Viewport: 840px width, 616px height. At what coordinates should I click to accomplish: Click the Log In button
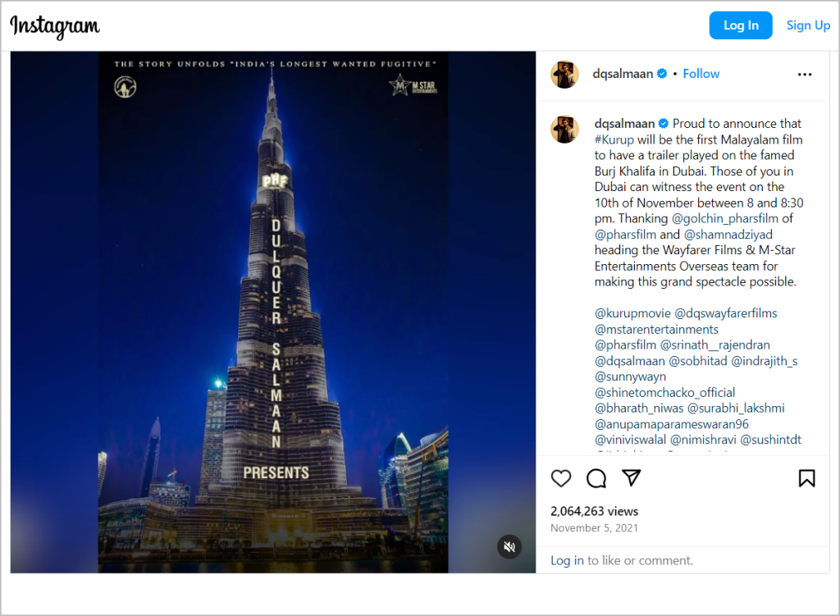741,25
